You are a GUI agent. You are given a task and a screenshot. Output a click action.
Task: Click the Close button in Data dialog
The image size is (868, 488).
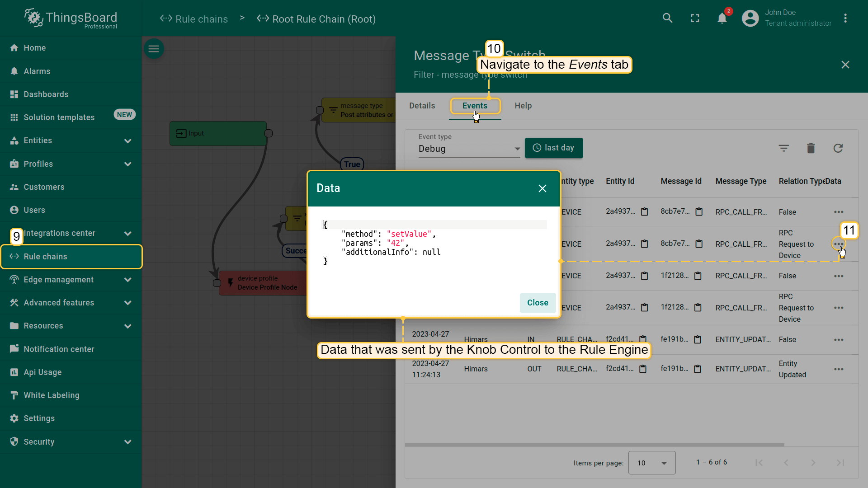[537, 303]
